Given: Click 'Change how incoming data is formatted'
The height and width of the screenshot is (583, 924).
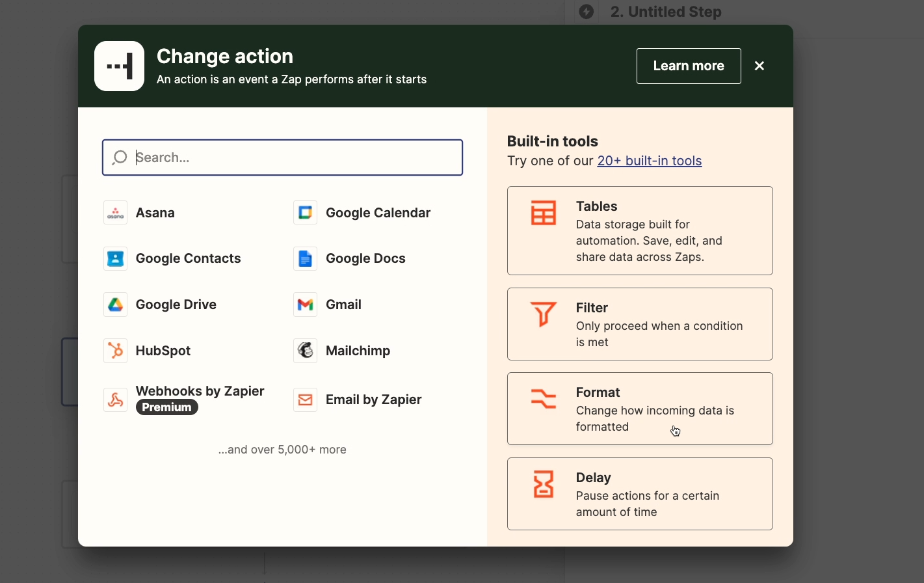Looking at the screenshot, I should point(655,419).
